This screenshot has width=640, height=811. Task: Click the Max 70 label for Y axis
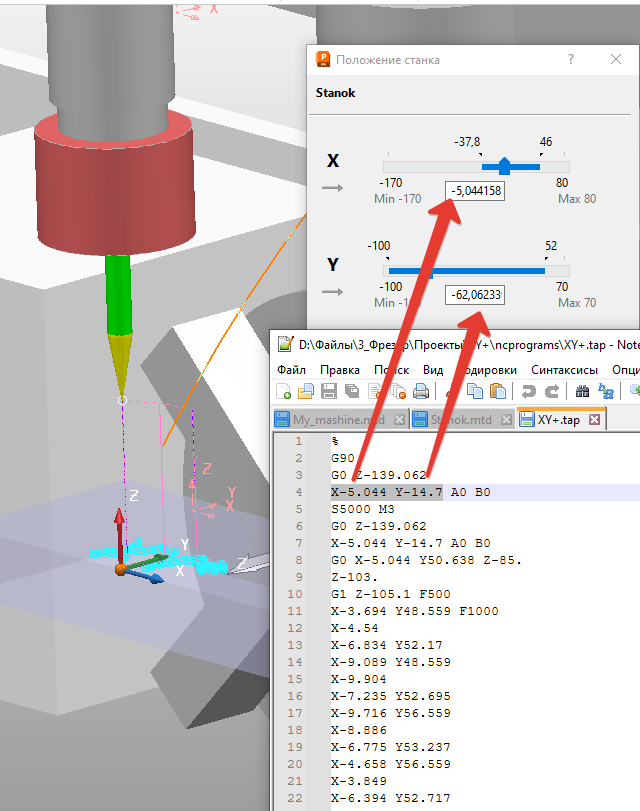point(577,303)
